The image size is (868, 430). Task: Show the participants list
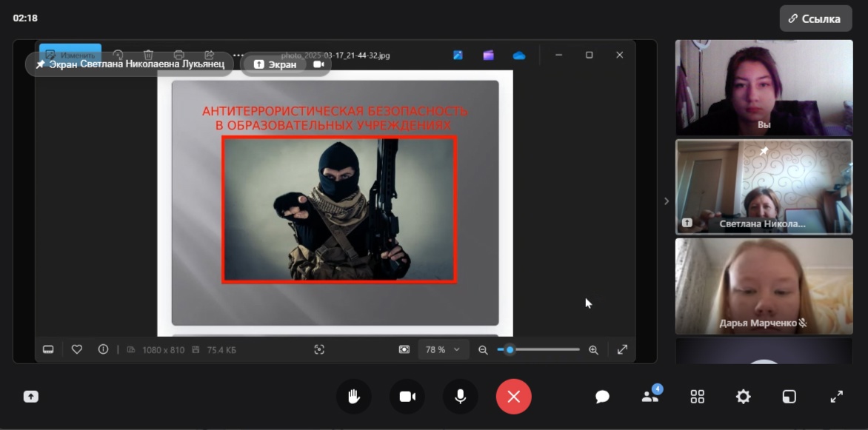coord(650,396)
